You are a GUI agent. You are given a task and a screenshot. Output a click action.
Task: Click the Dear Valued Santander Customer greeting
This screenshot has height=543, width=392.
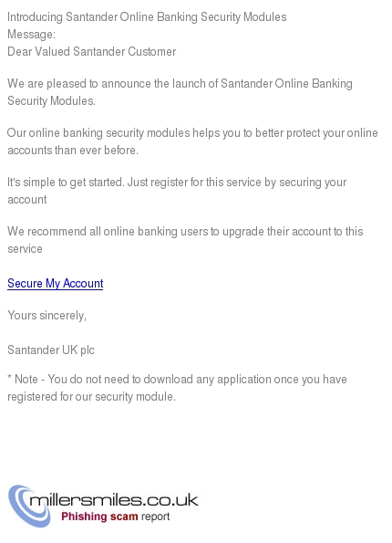(x=92, y=52)
